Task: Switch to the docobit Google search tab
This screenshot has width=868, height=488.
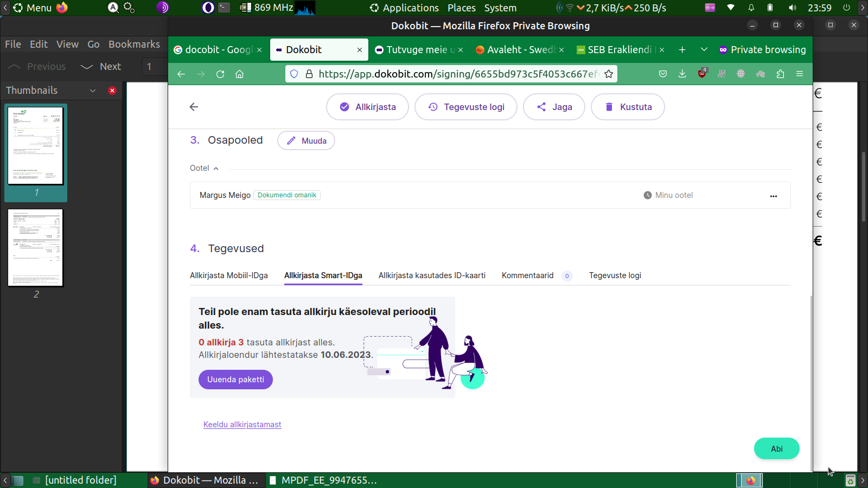Action: tap(218, 49)
